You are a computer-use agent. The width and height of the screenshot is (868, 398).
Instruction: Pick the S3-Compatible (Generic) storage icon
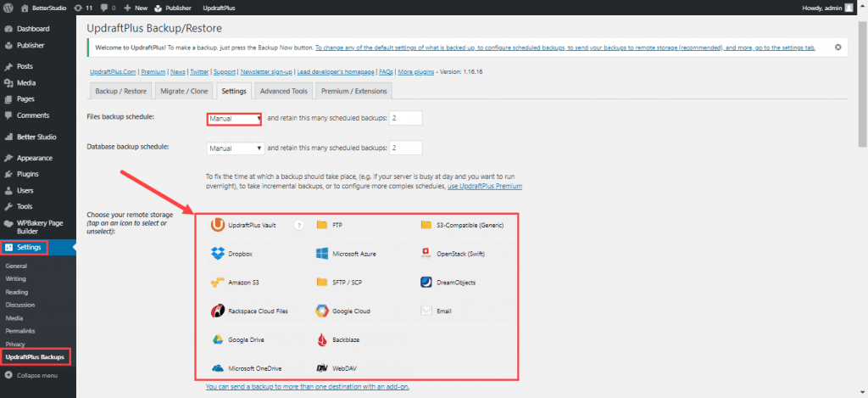tap(426, 225)
